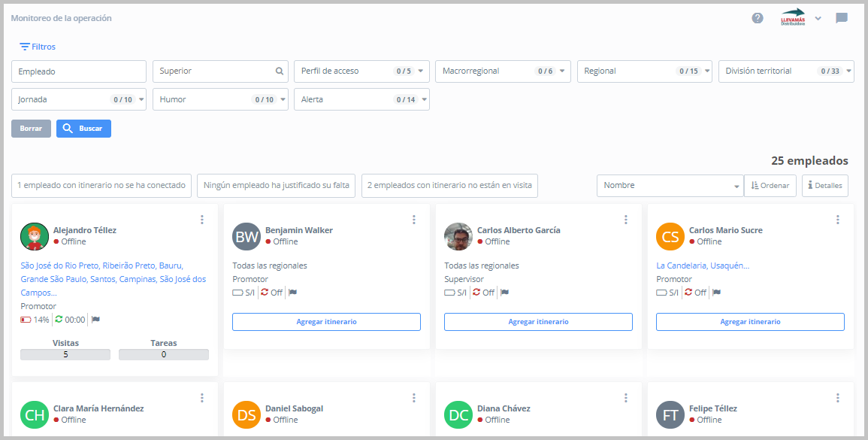Click flag icon on Carlos Mario Sucre card
This screenshot has height=440, width=868.
tap(716, 293)
